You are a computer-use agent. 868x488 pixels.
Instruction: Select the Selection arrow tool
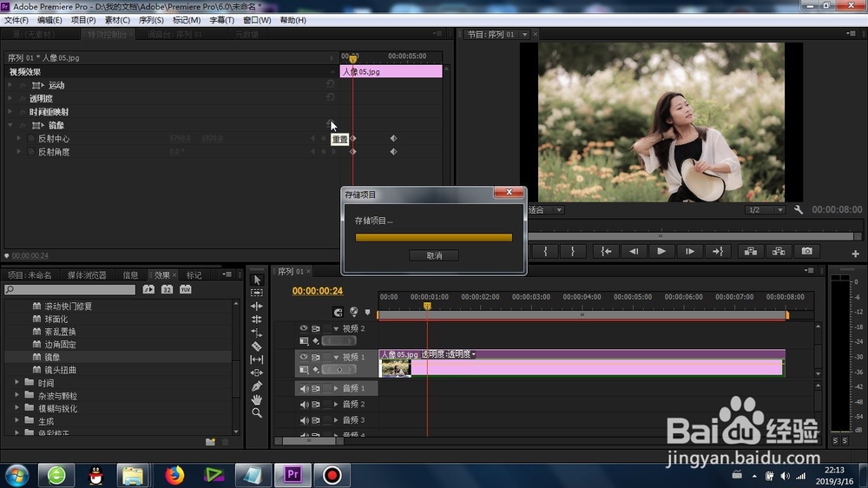(x=257, y=280)
